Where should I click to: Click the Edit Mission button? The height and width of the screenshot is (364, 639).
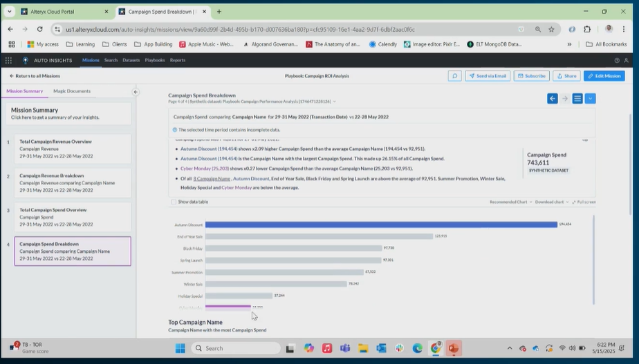(604, 76)
